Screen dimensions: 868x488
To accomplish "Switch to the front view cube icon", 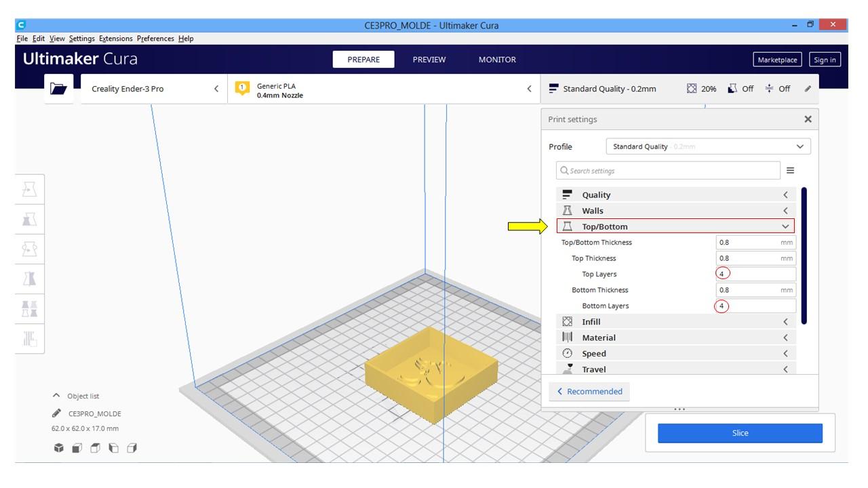I will pos(77,448).
